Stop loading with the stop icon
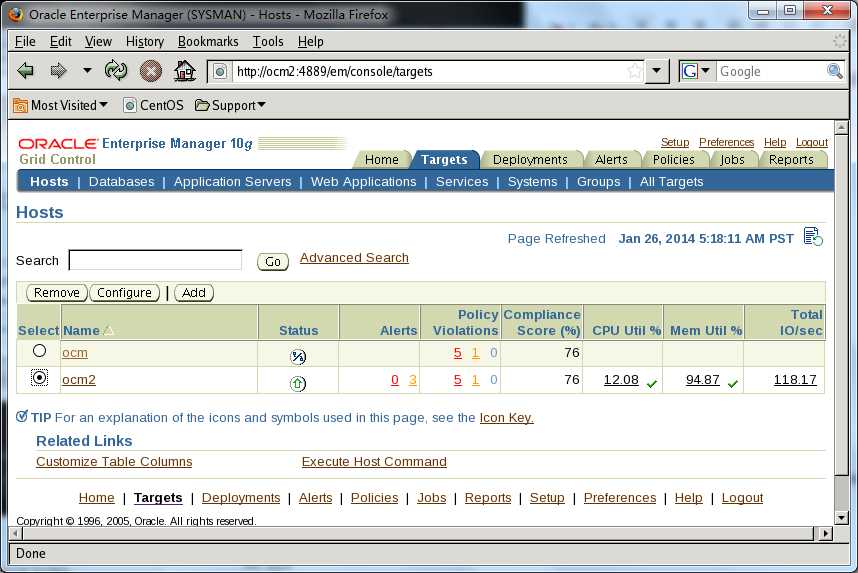 tap(150, 71)
